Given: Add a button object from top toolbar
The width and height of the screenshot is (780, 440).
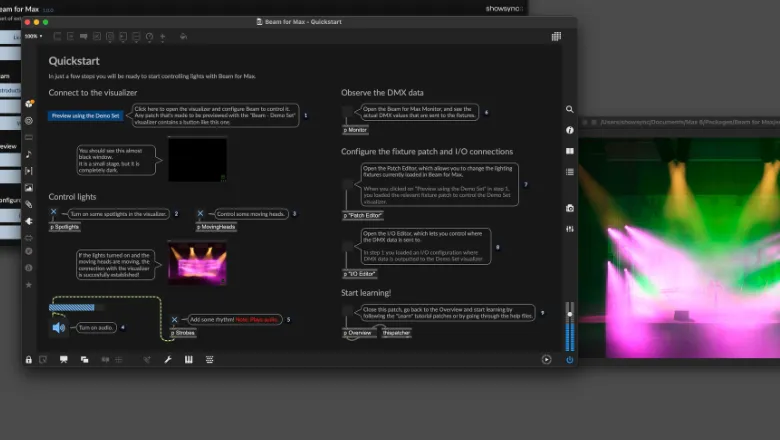Looking at the screenshot, I should [110, 36].
